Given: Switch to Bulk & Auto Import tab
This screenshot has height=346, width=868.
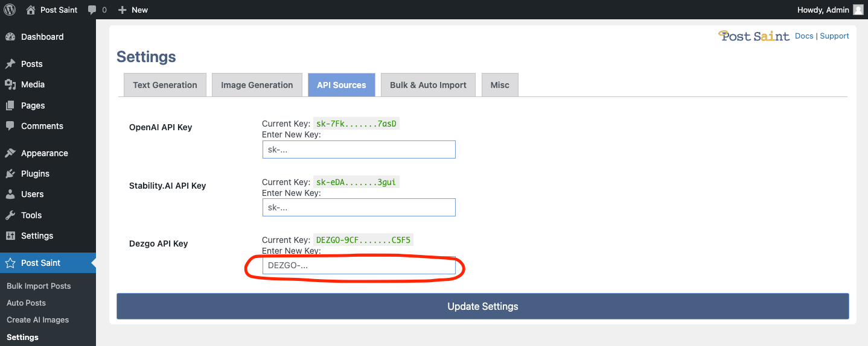Looking at the screenshot, I should pyautogui.click(x=428, y=85).
